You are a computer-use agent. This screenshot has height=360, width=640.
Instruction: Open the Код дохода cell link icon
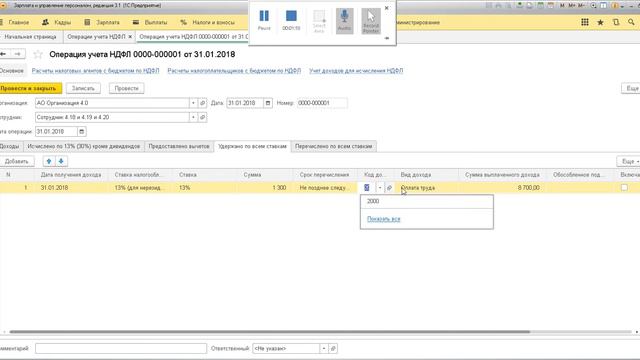pyautogui.click(x=389, y=188)
